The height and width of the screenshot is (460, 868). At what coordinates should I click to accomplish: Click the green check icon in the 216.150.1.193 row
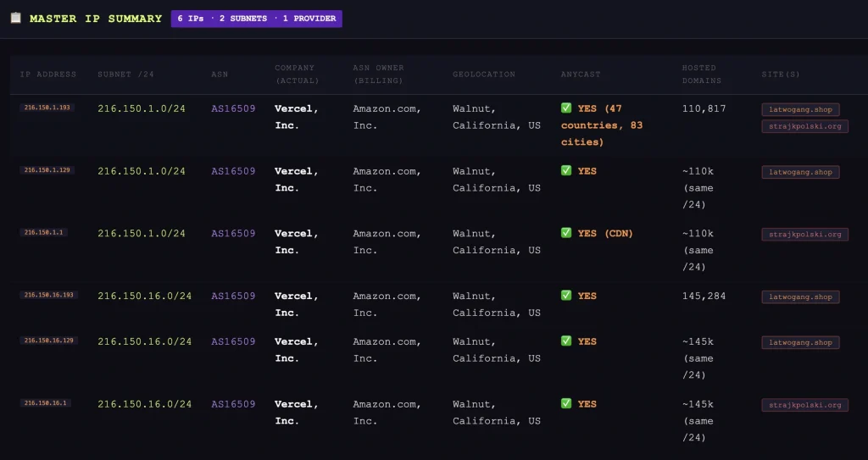coord(565,108)
